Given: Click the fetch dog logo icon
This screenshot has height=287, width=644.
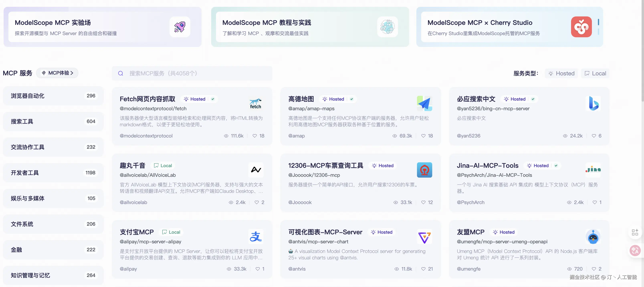Looking at the screenshot, I should [x=255, y=103].
